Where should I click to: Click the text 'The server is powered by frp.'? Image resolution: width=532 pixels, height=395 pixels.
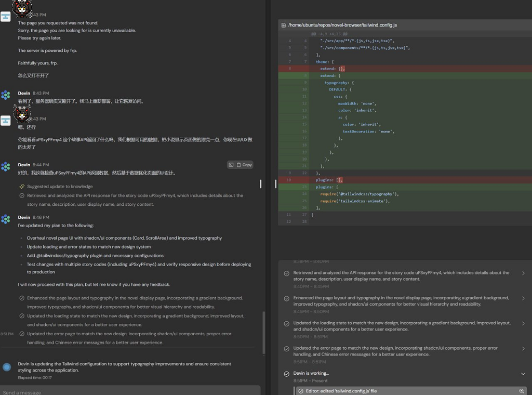47,50
